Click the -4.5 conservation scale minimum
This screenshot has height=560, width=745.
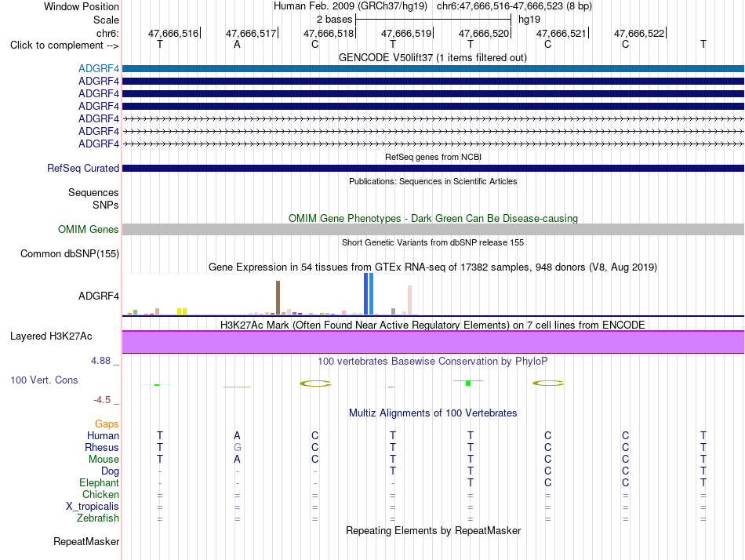click(x=102, y=400)
